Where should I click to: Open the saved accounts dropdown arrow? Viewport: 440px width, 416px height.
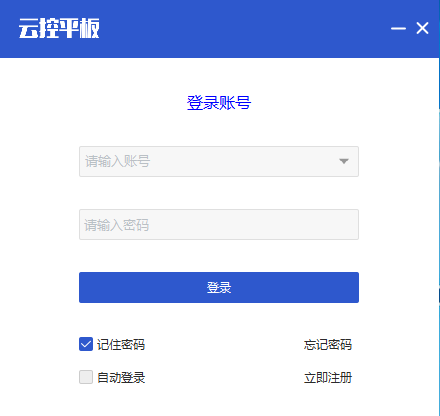pos(344,161)
